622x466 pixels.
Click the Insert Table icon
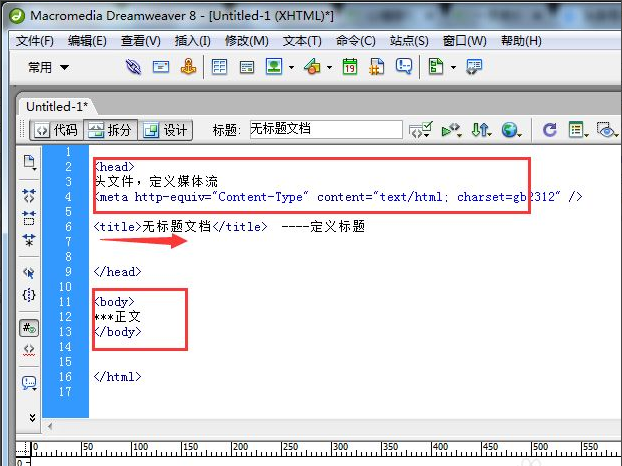click(219, 67)
